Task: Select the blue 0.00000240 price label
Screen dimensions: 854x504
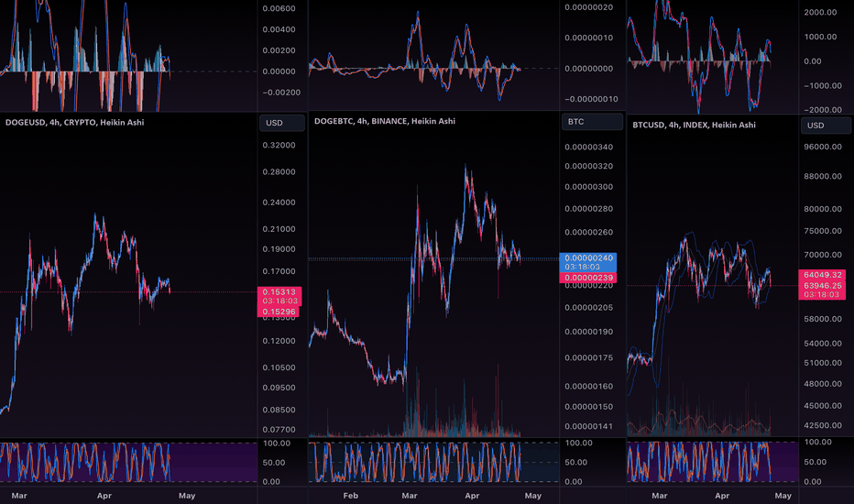Action: 588,257
